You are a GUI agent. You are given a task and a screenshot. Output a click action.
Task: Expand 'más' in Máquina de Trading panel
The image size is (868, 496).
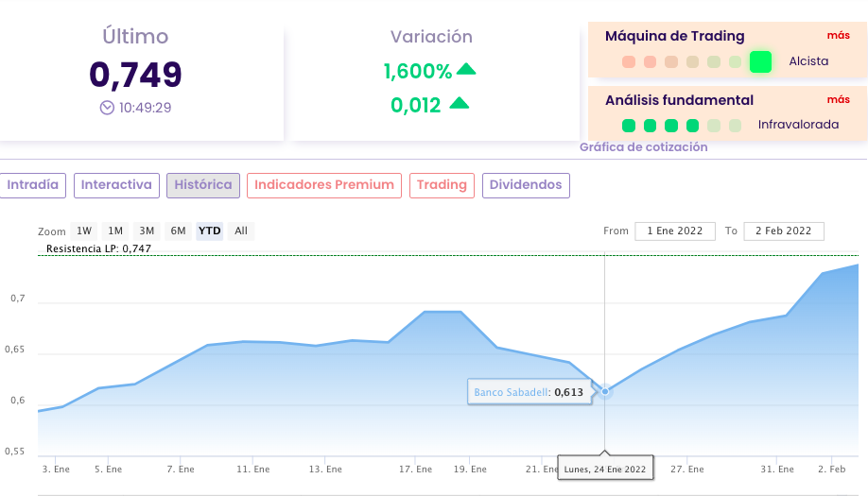tap(838, 36)
